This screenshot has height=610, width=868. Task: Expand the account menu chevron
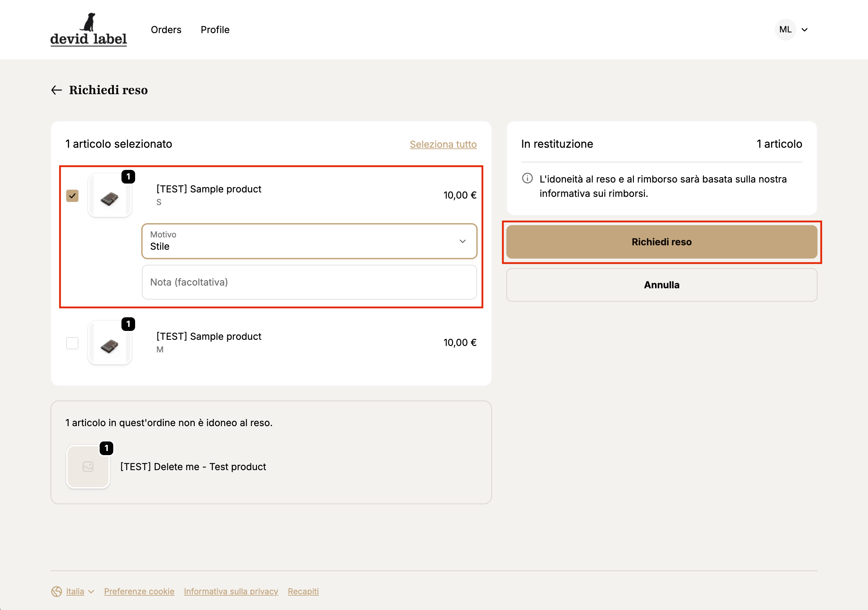[805, 30]
